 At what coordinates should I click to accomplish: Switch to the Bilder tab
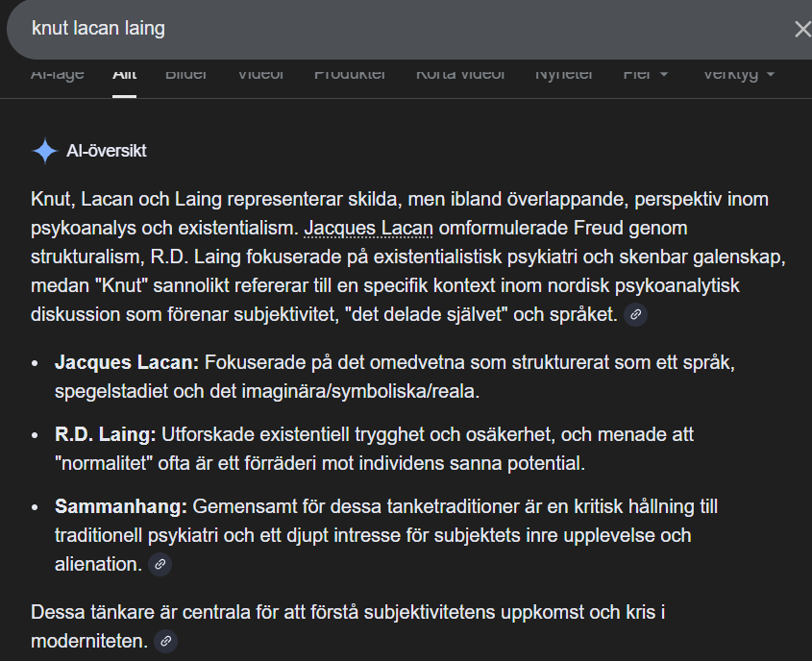point(185,74)
